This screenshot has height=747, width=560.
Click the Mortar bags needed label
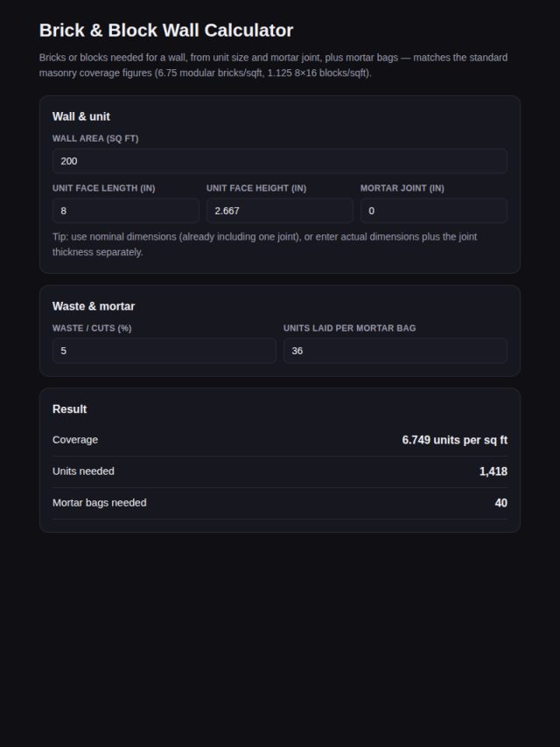click(x=99, y=503)
